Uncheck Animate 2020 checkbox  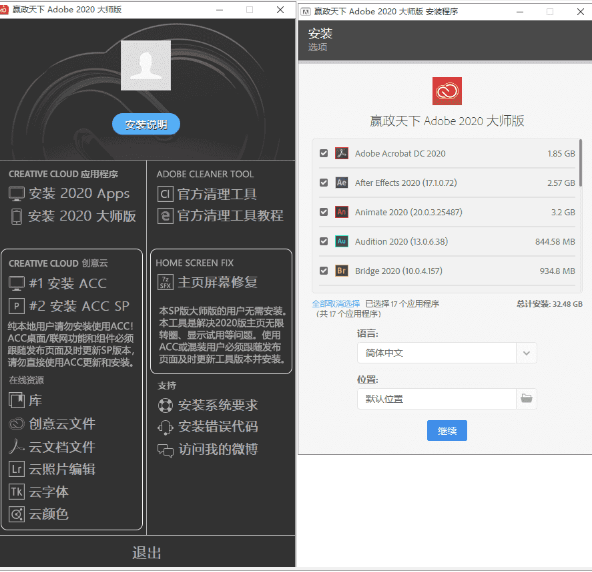point(324,212)
